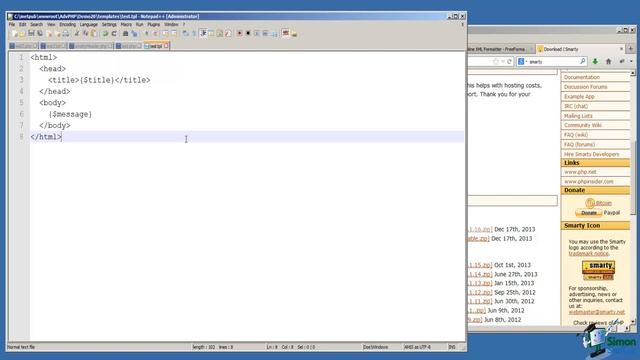The height and width of the screenshot is (360, 640).
Task: Create a new file in Notepad++ toolbar
Action: tap(14, 33)
